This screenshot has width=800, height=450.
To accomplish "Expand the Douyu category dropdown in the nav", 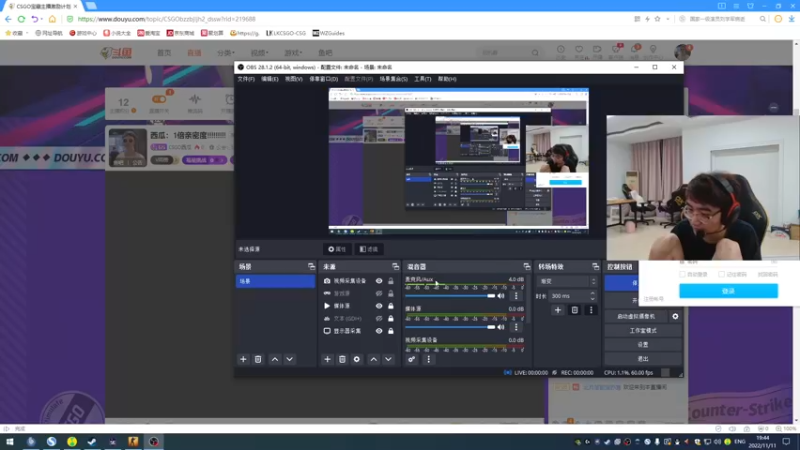I will pos(226,53).
